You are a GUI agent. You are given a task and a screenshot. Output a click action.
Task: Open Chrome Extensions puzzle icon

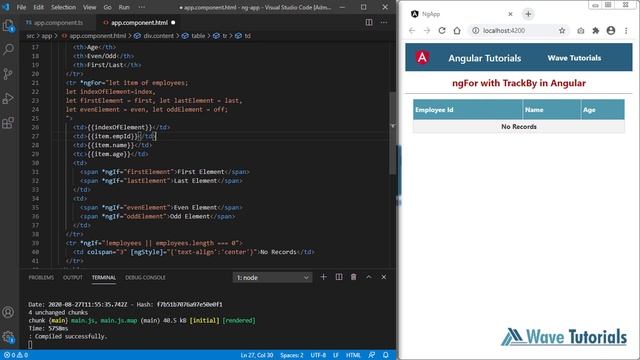click(596, 31)
